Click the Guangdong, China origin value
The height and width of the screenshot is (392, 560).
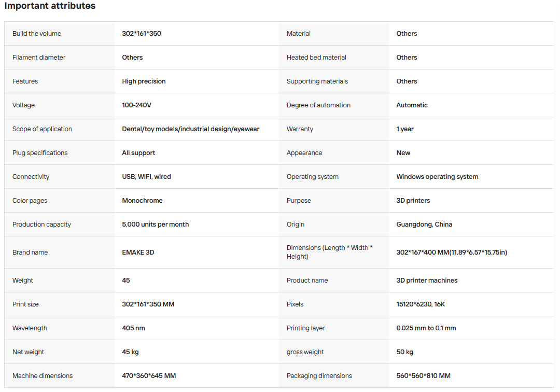(x=424, y=225)
